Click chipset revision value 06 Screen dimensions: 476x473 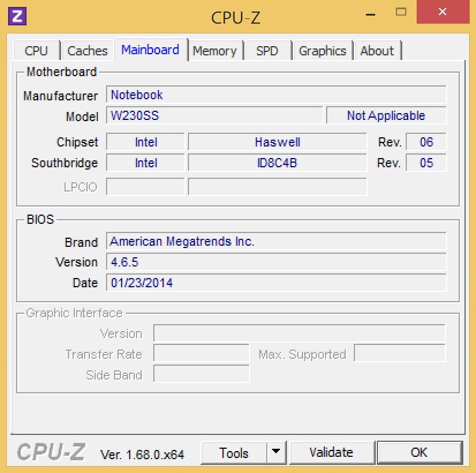[x=426, y=142]
